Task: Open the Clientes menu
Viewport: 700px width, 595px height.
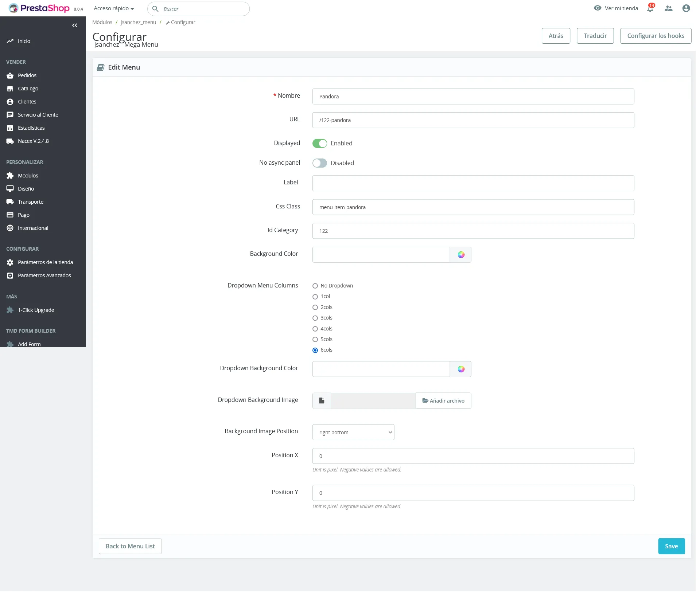Action: (27, 102)
